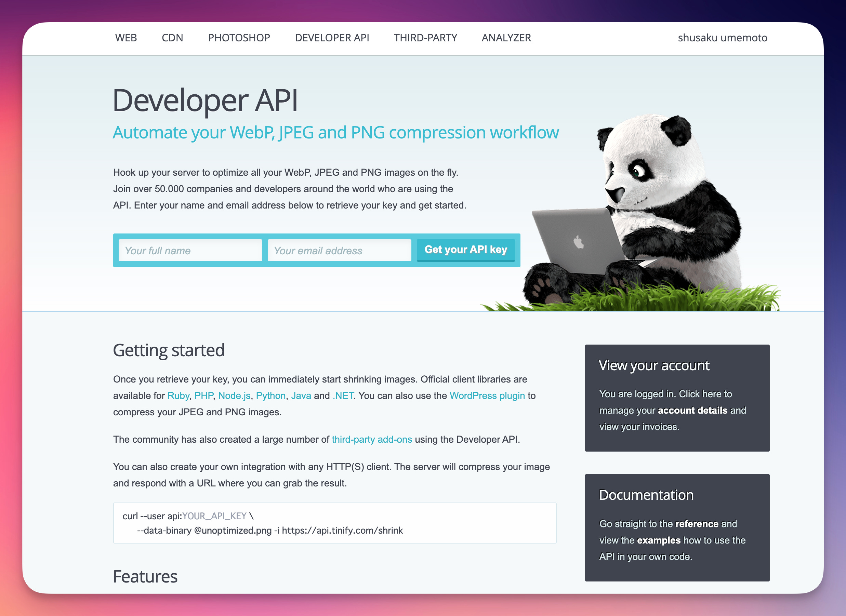The height and width of the screenshot is (616, 846).
Task: Open the THIRD-PARTY navigation item
Action: (x=425, y=38)
